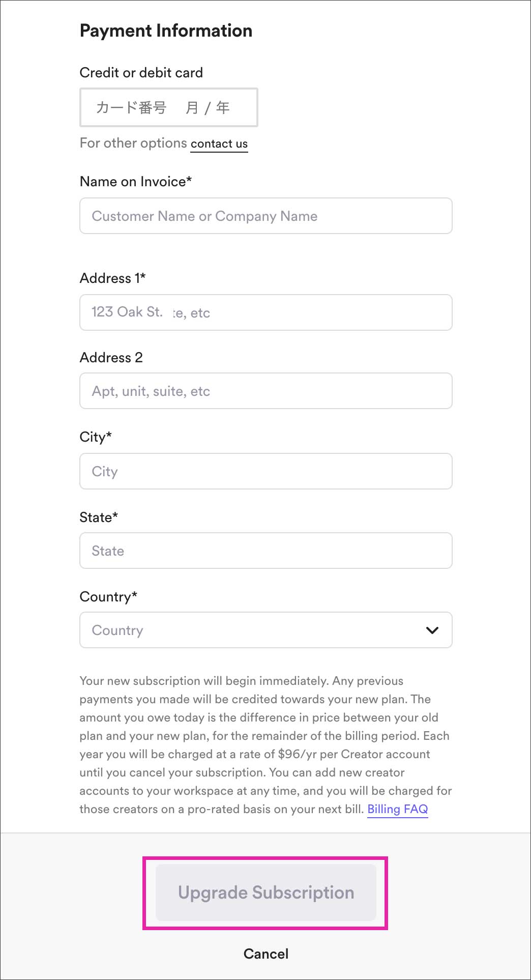Click the 'State*' field label
The width and height of the screenshot is (531, 980).
(99, 517)
